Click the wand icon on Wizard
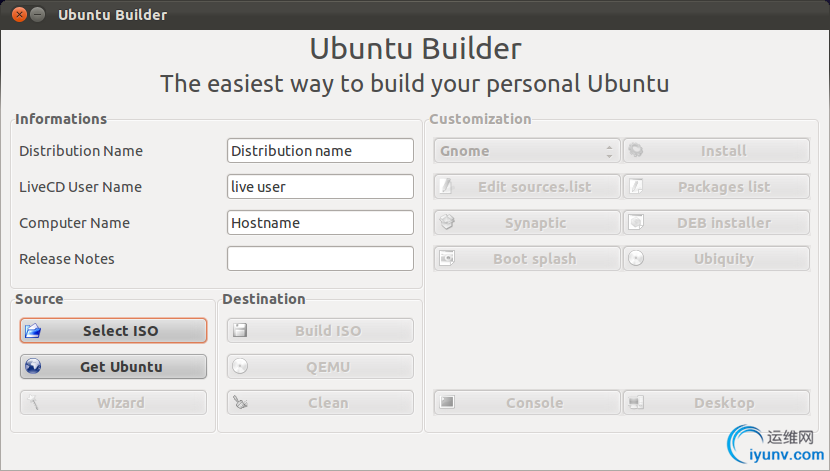This screenshot has width=830, height=471. (33, 403)
